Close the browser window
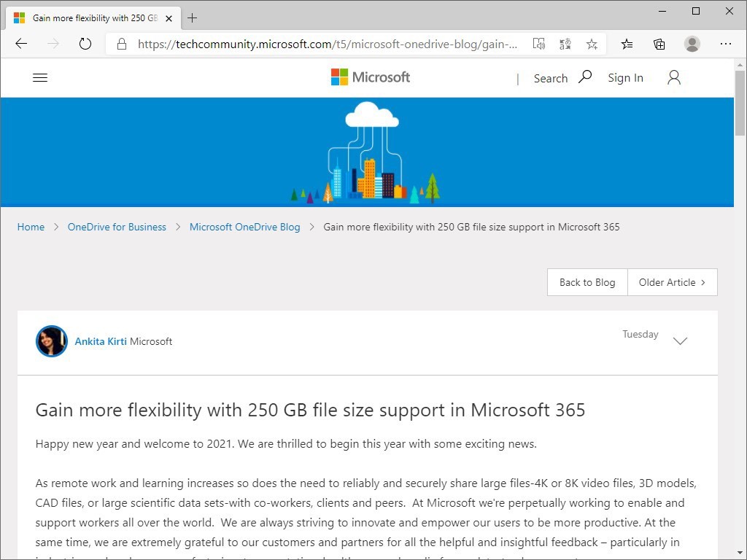 click(x=729, y=11)
